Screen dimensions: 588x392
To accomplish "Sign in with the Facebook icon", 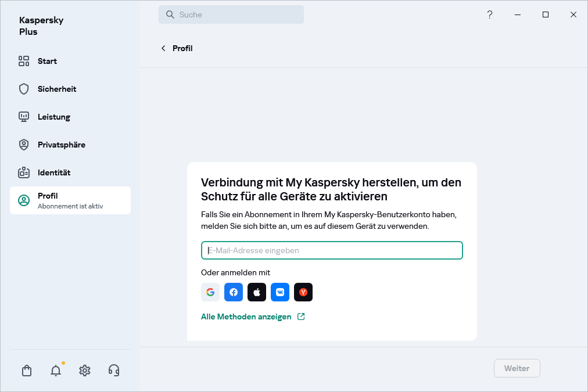I will [233, 292].
